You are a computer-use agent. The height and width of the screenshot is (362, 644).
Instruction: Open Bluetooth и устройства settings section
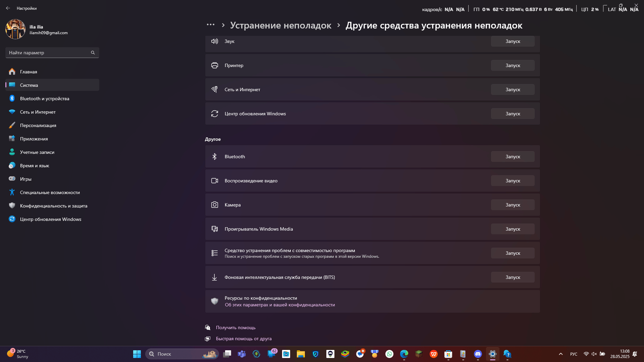point(45,99)
